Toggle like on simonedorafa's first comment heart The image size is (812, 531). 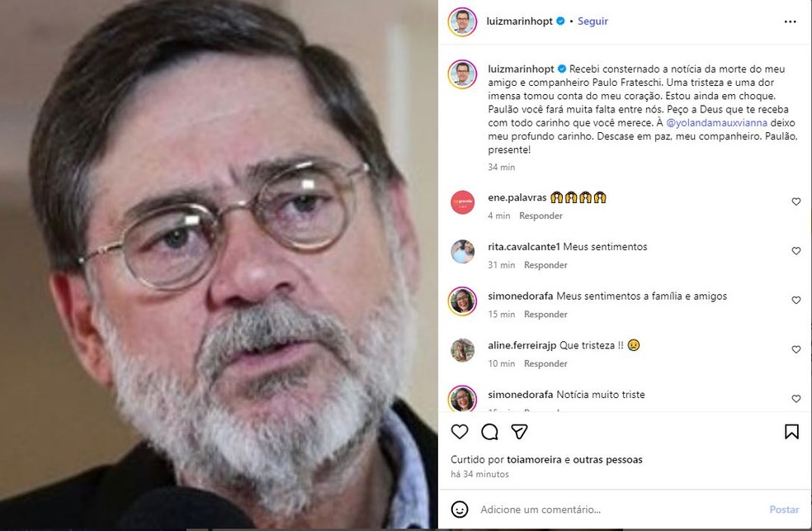(x=796, y=301)
